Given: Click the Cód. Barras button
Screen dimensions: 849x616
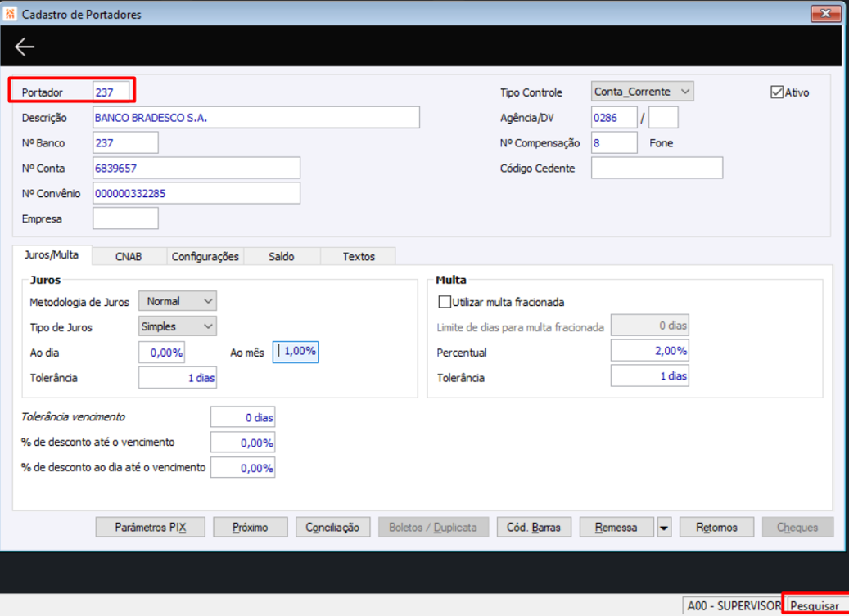Looking at the screenshot, I should (534, 528).
